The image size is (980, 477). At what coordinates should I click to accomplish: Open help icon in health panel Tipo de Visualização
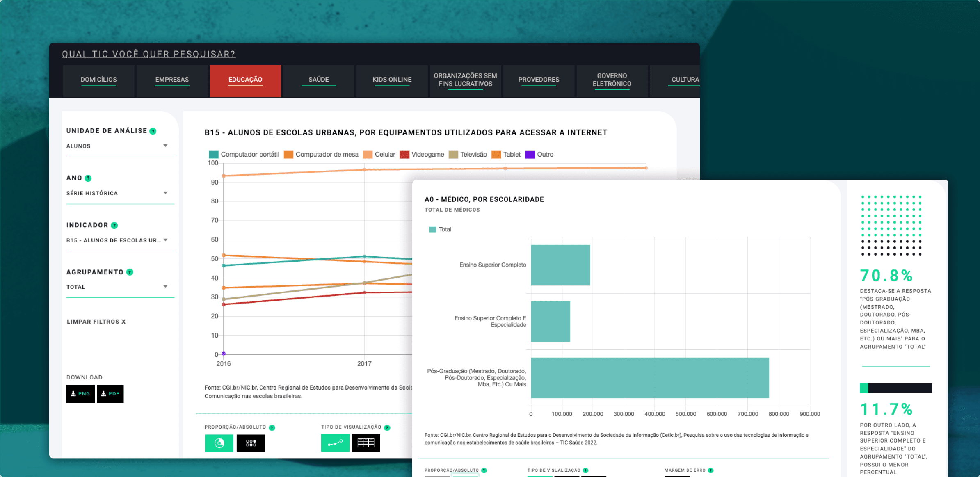tap(586, 470)
